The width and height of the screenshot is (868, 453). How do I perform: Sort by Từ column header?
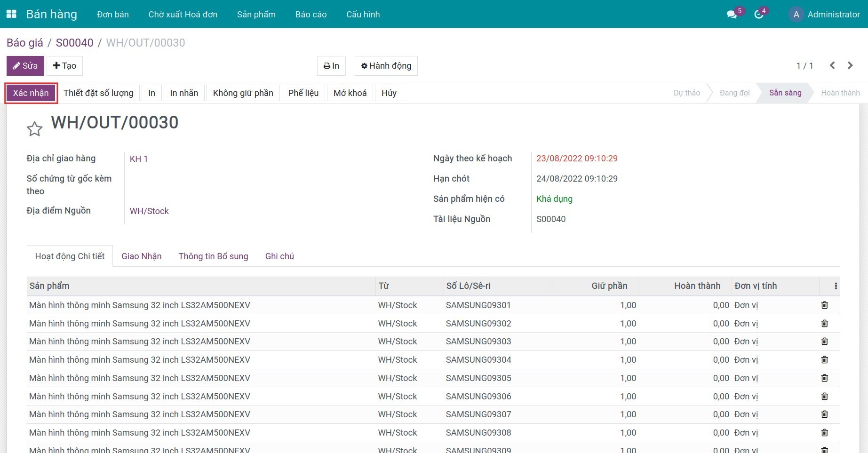(409, 286)
